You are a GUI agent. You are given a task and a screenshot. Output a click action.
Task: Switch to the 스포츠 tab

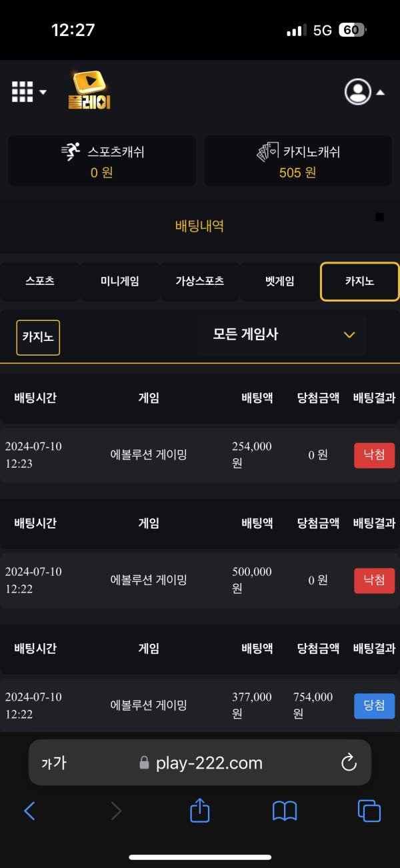[x=39, y=282]
